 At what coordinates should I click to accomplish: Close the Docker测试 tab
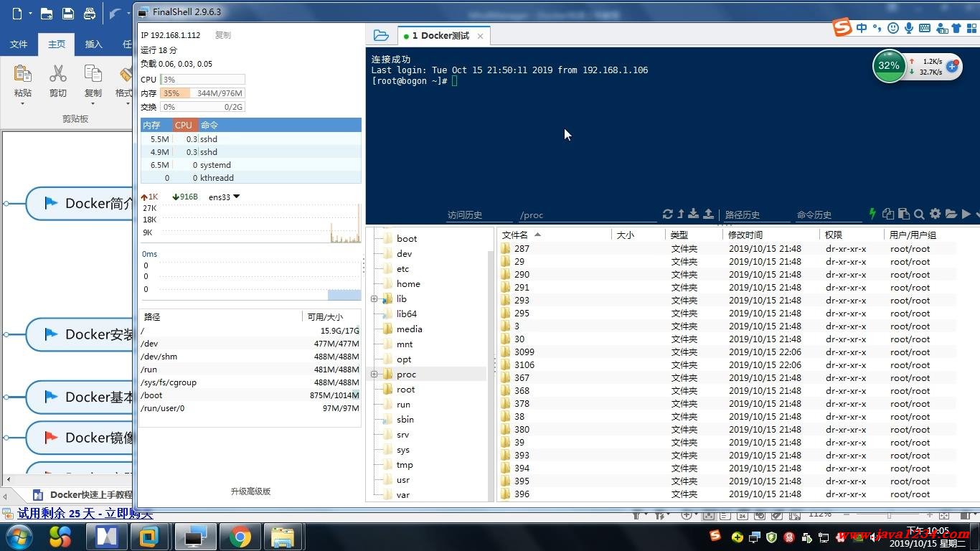(480, 36)
